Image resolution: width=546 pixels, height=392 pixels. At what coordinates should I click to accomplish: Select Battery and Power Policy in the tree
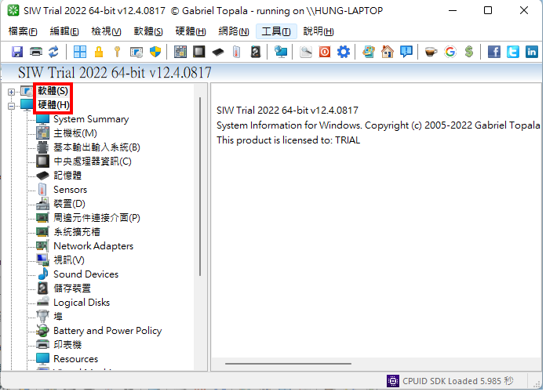coord(107,331)
